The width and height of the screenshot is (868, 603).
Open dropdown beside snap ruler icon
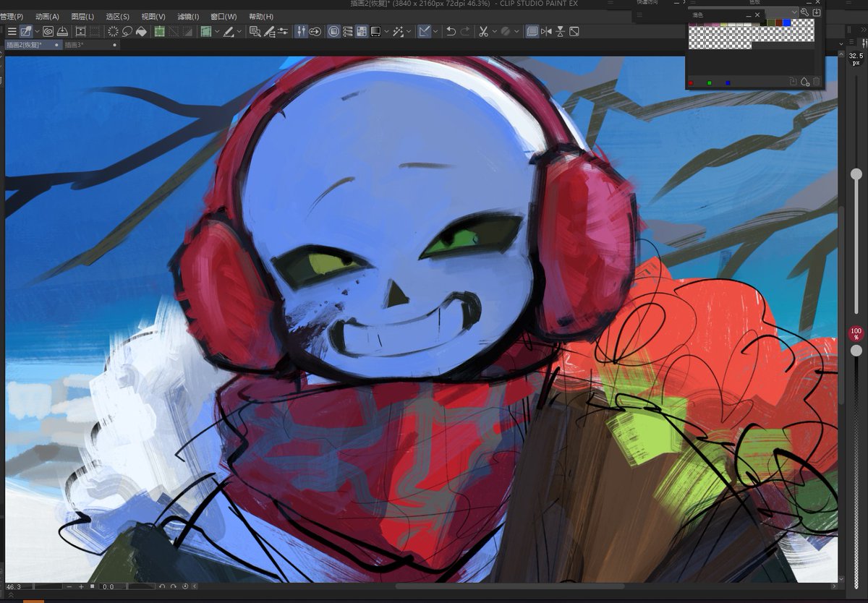pos(435,31)
